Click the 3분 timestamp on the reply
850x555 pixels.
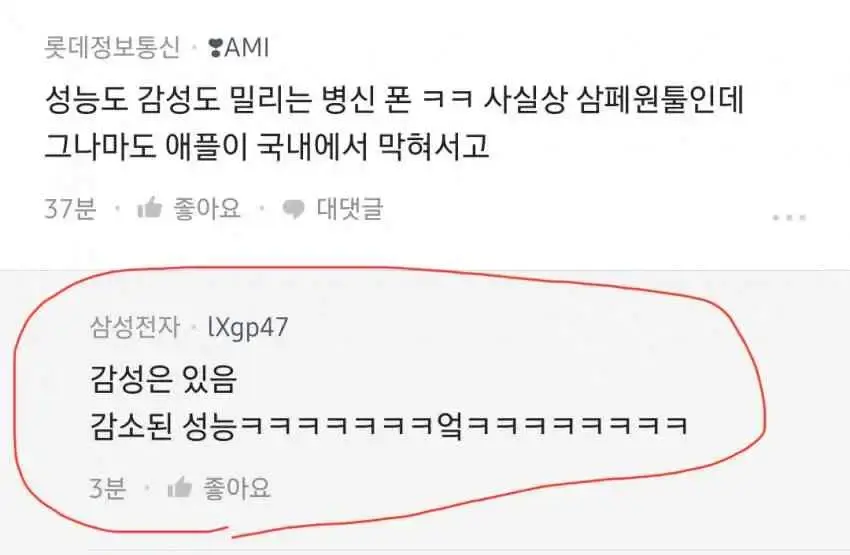click(108, 488)
